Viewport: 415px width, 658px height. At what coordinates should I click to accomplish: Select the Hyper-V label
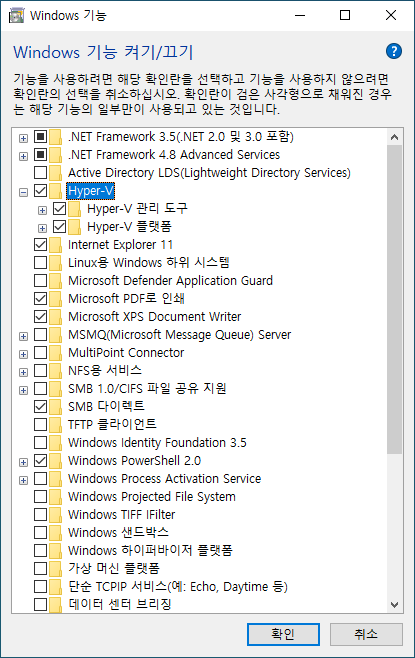[x=91, y=191]
